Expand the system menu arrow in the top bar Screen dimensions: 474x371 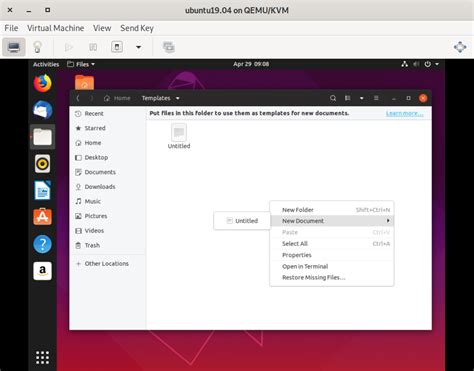437,64
